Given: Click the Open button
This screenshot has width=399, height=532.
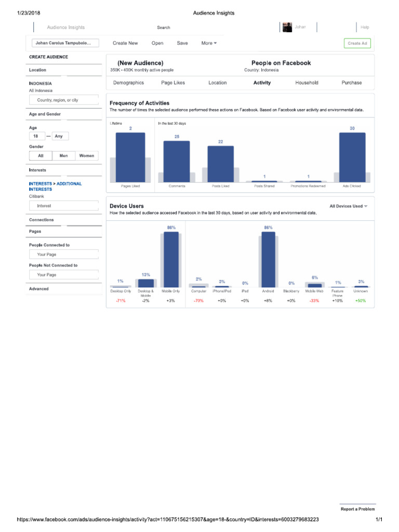Looking at the screenshot, I should pos(157,43).
